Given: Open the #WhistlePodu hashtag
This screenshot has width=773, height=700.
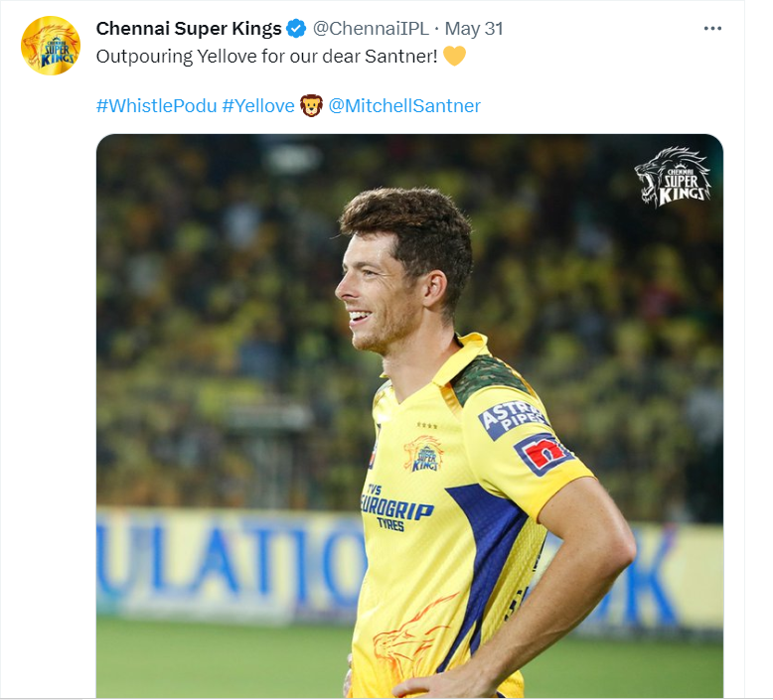Looking at the screenshot, I should pyautogui.click(x=156, y=106).
